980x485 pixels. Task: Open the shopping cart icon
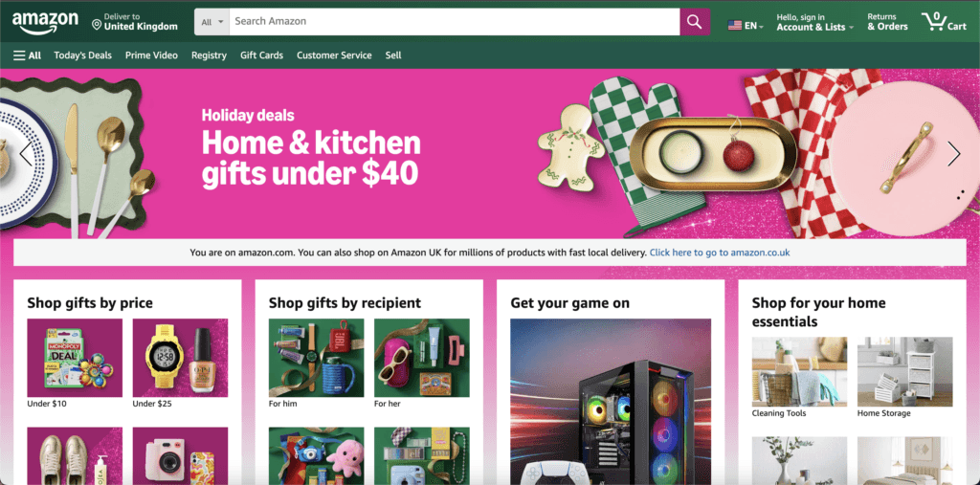coord(945,22)
